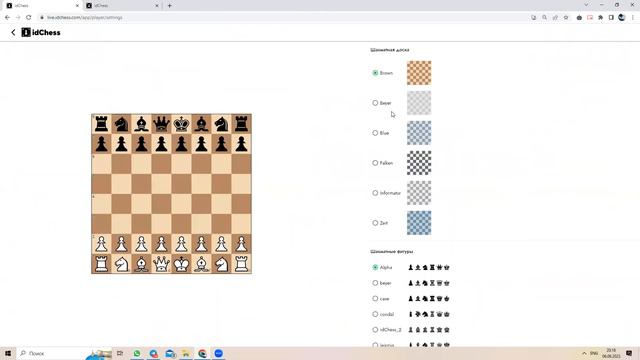Click the white knight next to the left rook
Screen dimensions: 640x360
(121, 264)
